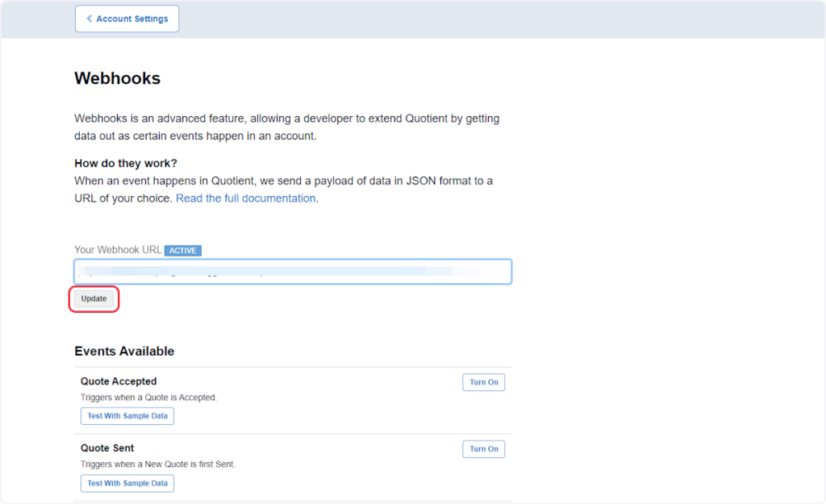Viewport: 826px width, 504px height.
Task: Click the 'Triggers when a New Quote is first Sent' text
Action: point(157,464)
